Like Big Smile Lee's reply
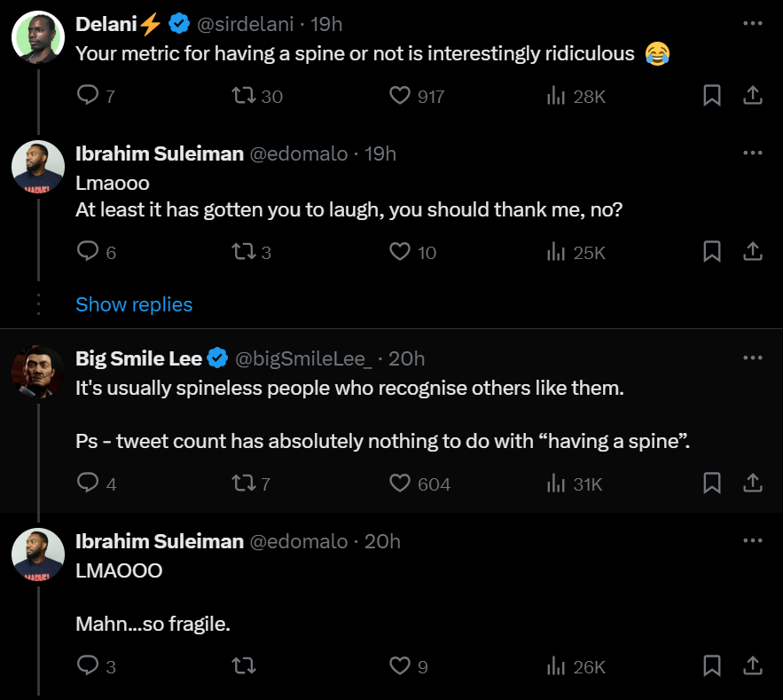This screenshot has width=783, height=700. (x=401, y=484)
